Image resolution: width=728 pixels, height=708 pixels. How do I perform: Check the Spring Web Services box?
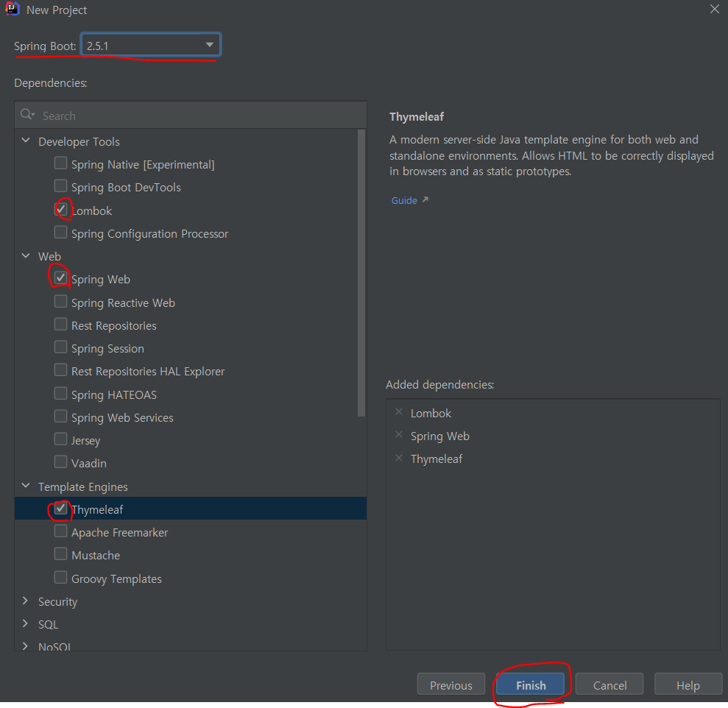coord(60,416)
